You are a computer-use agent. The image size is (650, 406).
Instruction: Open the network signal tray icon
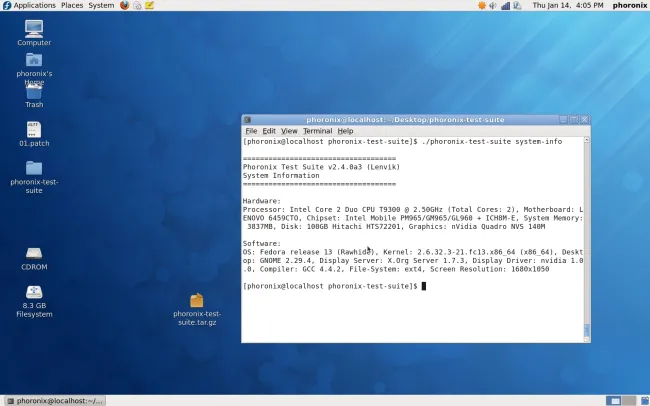[505, 5]
